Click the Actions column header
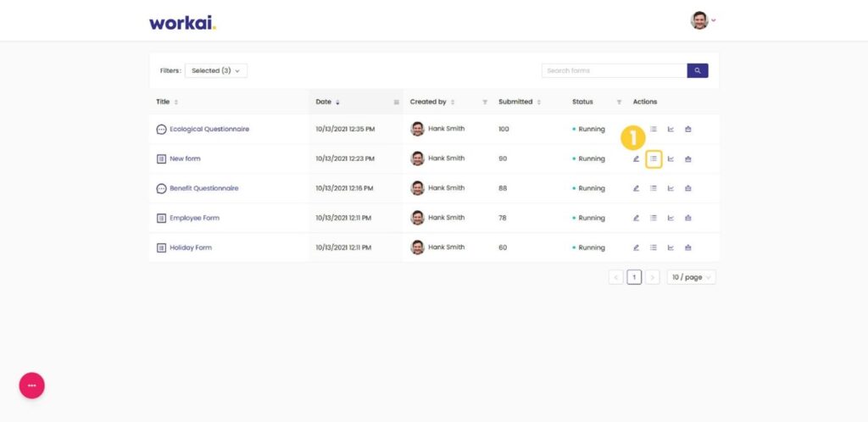This screenshot has height=422, width=868. point(645,102)
